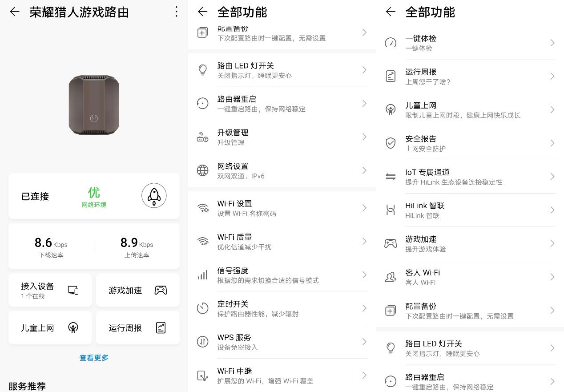This screenshot has height=392, width=564.
Task: Expand the 定时开关 row chevron
Action: [x=364, y=308]
